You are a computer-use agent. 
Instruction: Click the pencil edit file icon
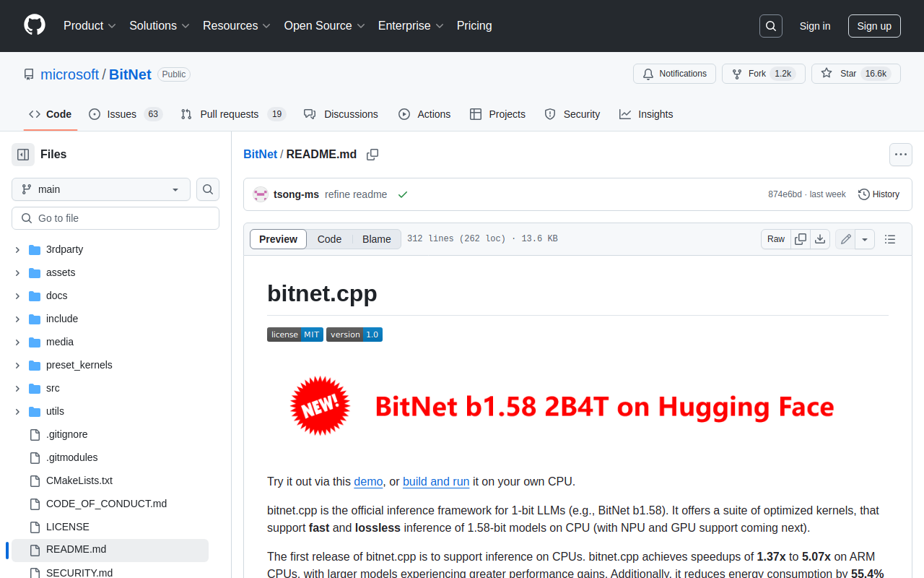(846, 239)
